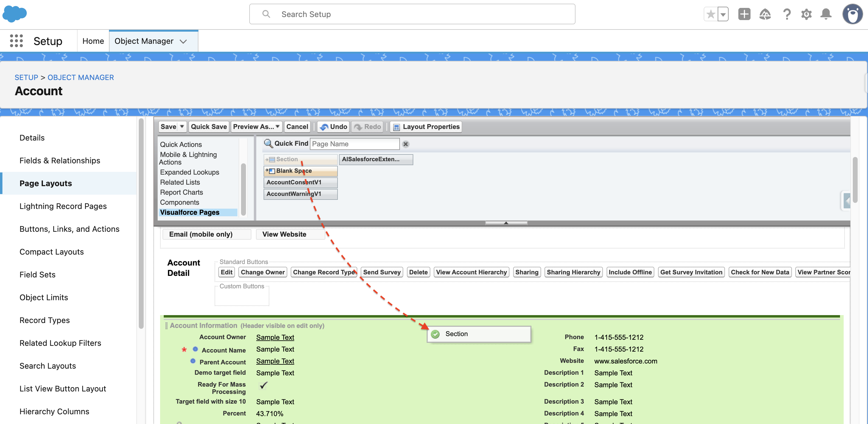Image resolution: width=868 pixels, height=424 pixels.
Task: Clear Quick Find with the X icon
Action: coord(406,144)
